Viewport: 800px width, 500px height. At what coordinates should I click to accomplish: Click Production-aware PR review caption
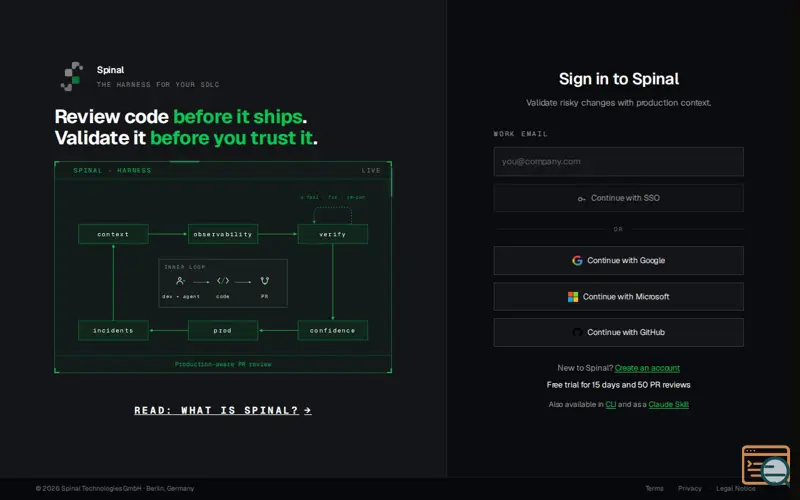(223, 364)
